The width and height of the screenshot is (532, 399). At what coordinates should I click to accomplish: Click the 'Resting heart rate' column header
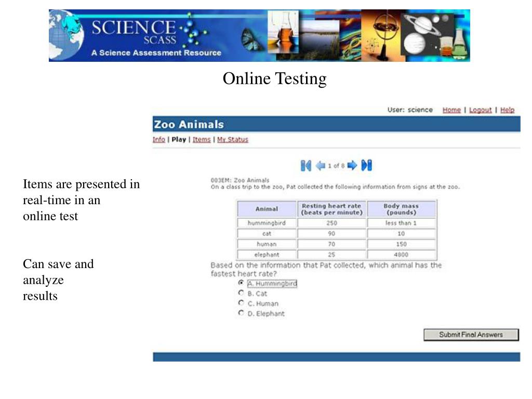(332, 209)
